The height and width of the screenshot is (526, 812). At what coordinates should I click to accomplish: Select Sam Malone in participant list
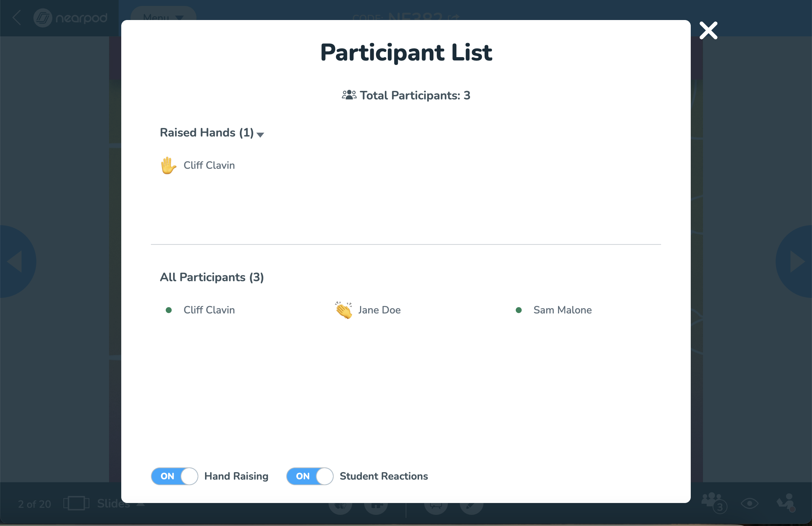click(x=562, y=310)
